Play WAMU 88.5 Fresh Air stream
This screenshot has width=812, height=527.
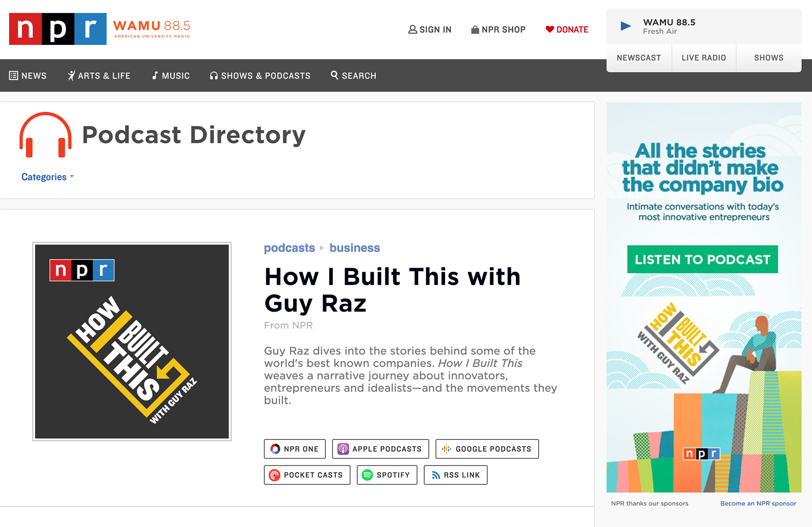click(x=625, y=26)
